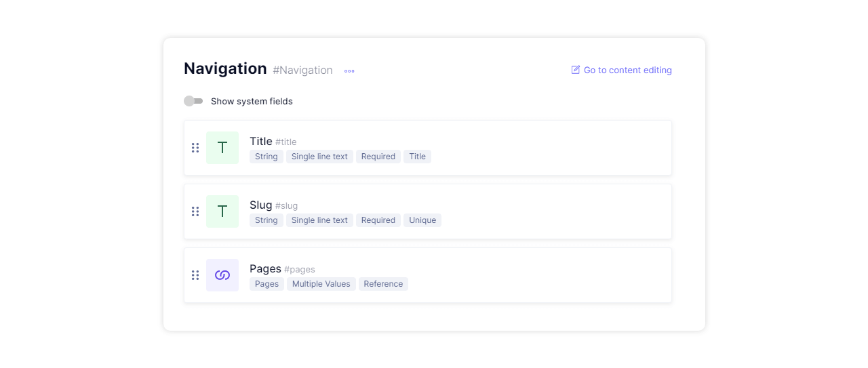Click the Required tag on Title field
The height and width of the screenshot is (368, 868).
pyautogui.click(x=378, y=157)
